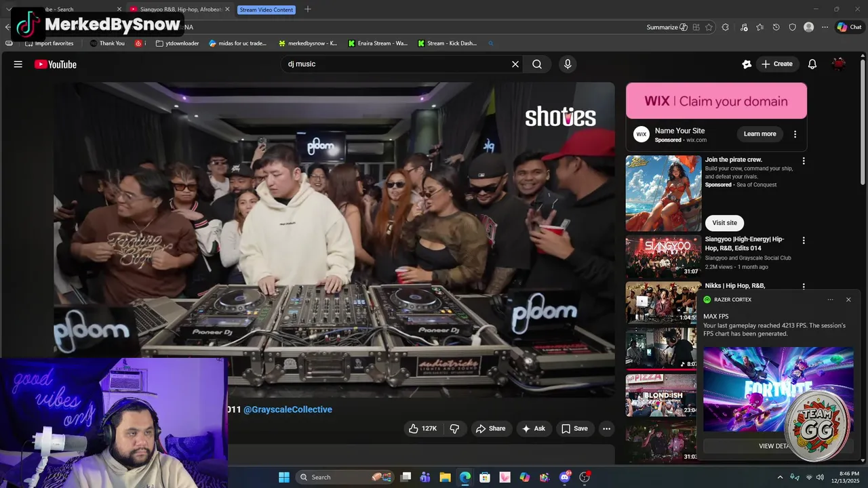Open options for Siangyoo High-Energy video
Screen dimensions: 868x488
click(804, 241)
